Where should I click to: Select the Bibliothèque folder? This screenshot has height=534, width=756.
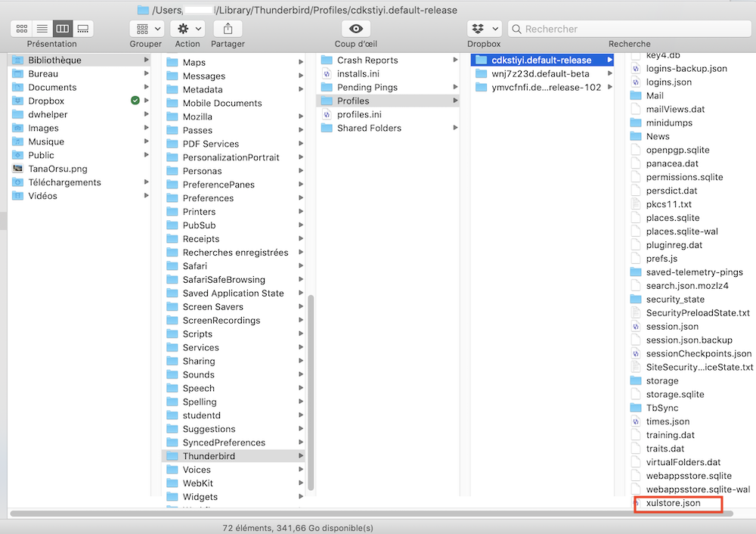[79, 60]
